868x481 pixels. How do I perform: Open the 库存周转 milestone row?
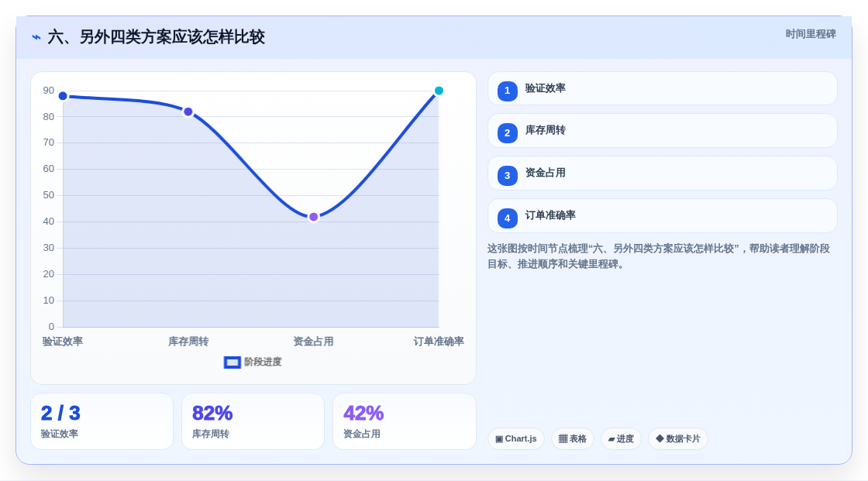662,131
